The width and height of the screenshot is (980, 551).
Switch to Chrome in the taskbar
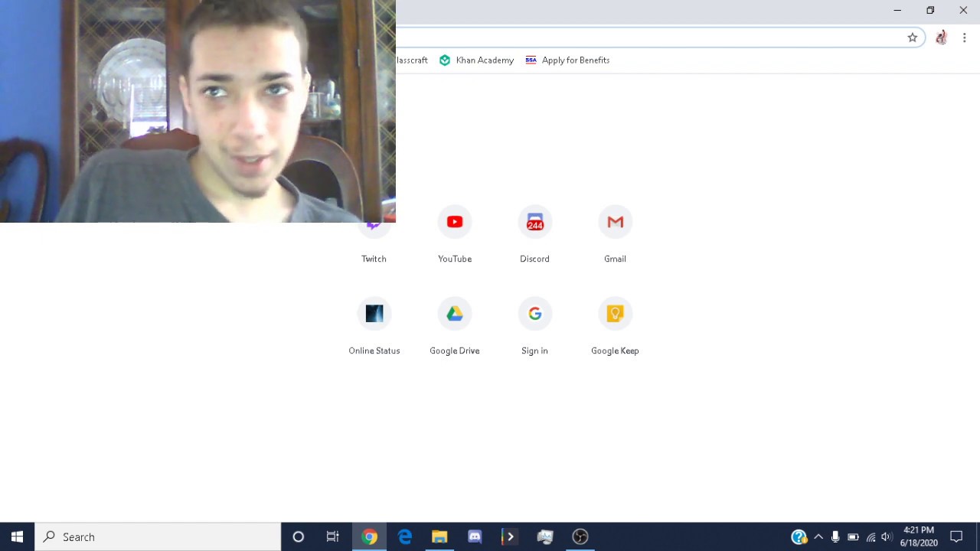click(x=370, y=536)
